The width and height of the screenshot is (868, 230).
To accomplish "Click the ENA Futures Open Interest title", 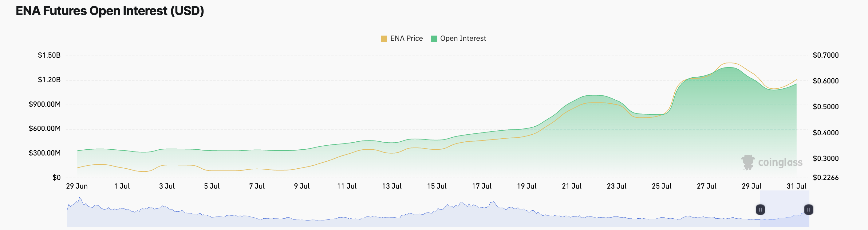I will click(110, 11).
